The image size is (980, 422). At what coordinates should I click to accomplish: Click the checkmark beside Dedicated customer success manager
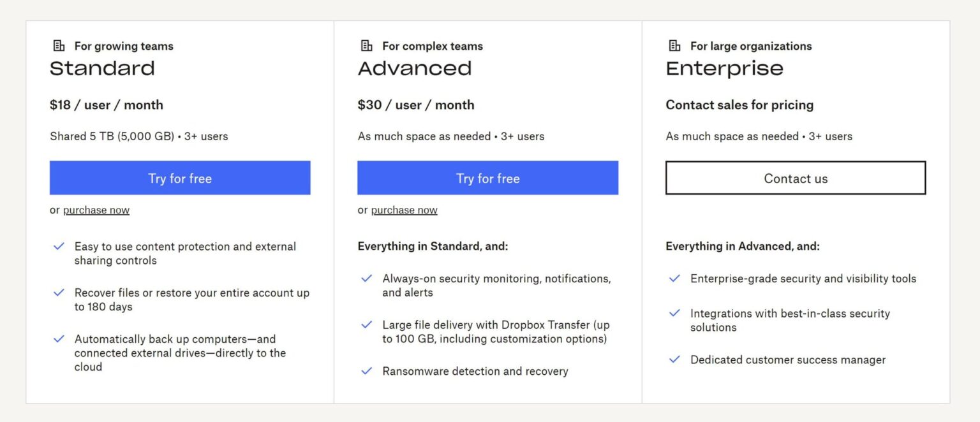674,360
